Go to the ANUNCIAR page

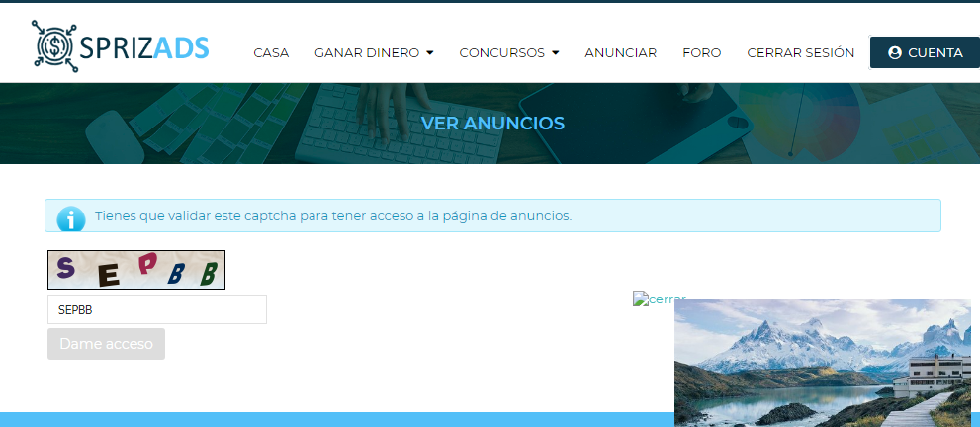click(621, 53)
